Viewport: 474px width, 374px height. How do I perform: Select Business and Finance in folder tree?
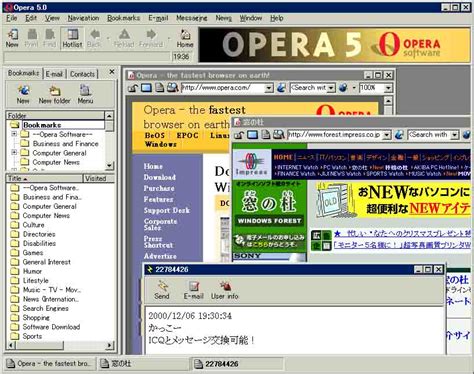[x=65, y=144]
